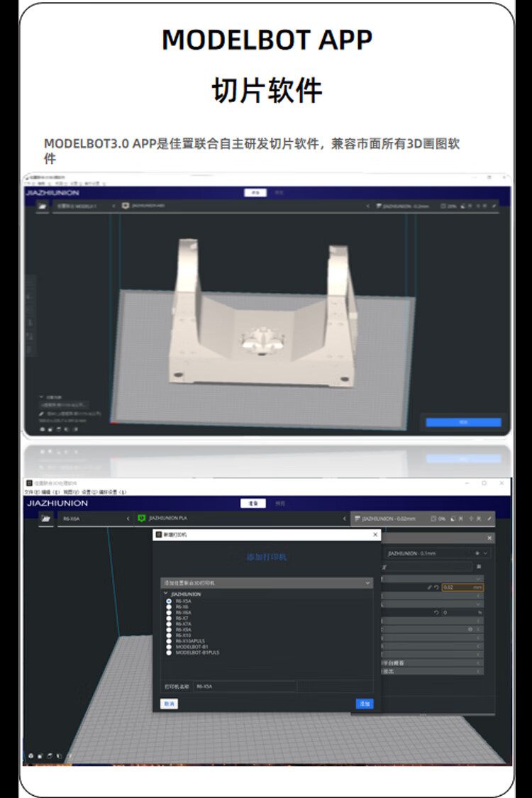This screenshot has width=532, height=798.
Task: Open the add-printer category dropdown bar
Action: [266, 582]
